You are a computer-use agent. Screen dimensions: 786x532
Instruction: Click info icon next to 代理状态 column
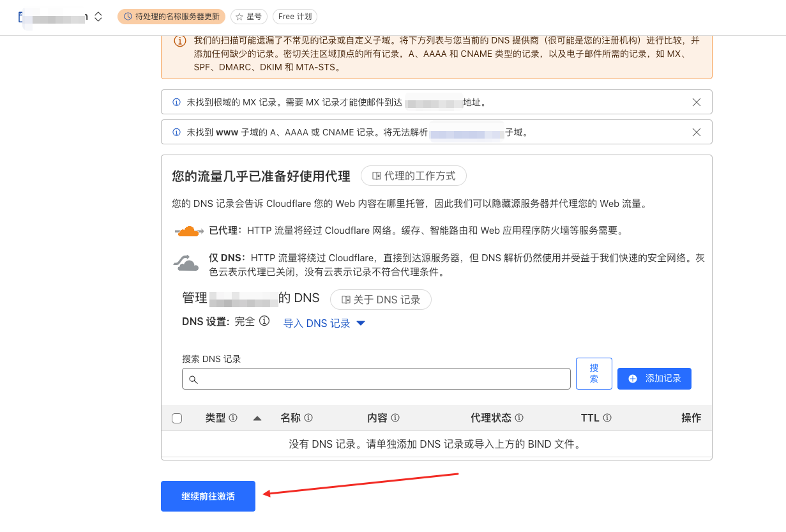click(519, 418)
